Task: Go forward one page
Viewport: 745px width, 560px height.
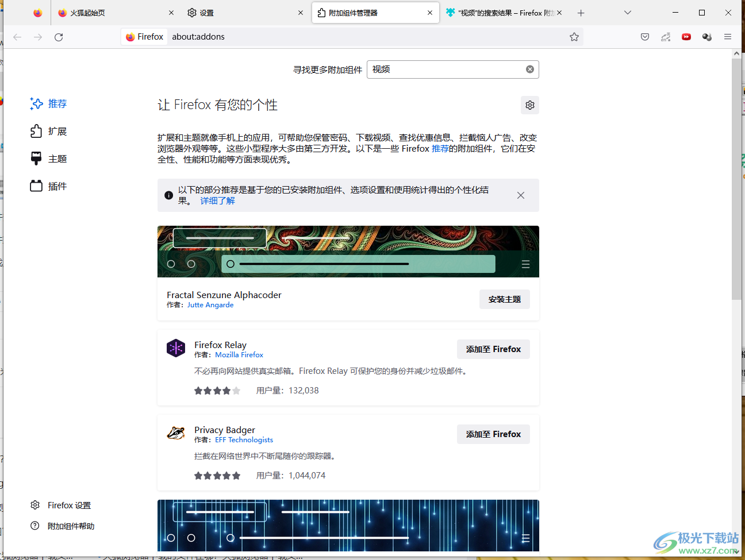Action: point(38,37)
